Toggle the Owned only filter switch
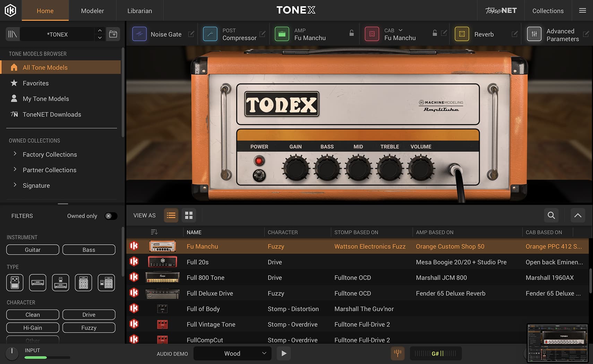The height and width of the screenshot is (364, 593). (x=111, y=216)
